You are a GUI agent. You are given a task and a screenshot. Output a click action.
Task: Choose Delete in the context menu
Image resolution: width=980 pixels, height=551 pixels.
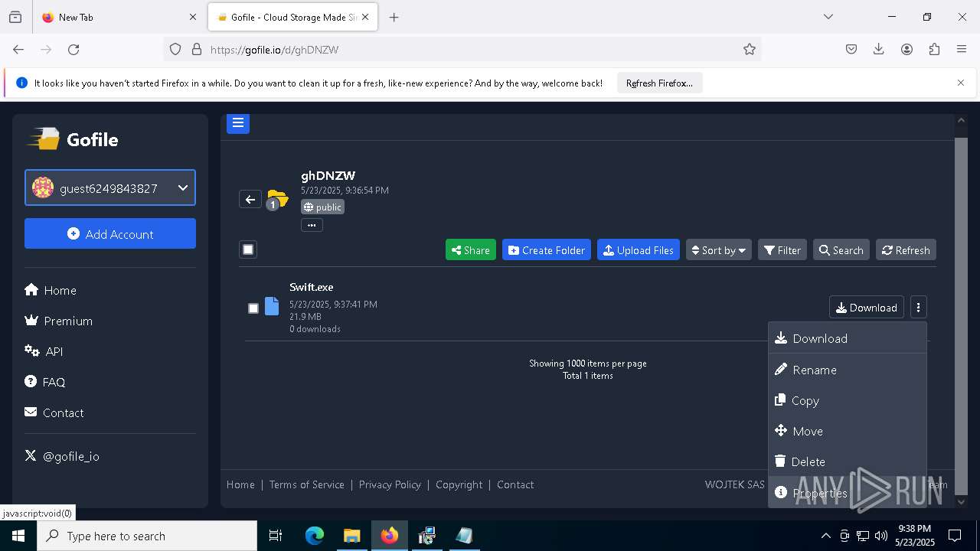tap(848, 461)
